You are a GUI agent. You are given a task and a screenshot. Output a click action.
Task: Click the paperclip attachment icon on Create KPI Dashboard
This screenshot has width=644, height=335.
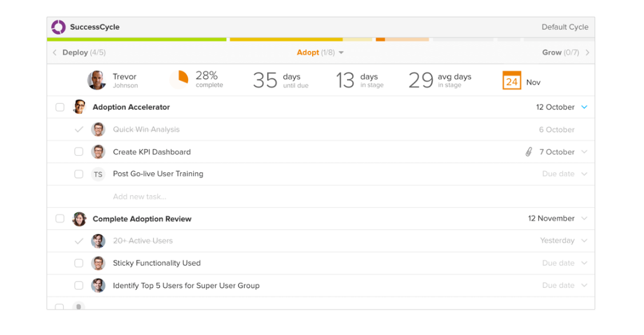tap(528, 152)
